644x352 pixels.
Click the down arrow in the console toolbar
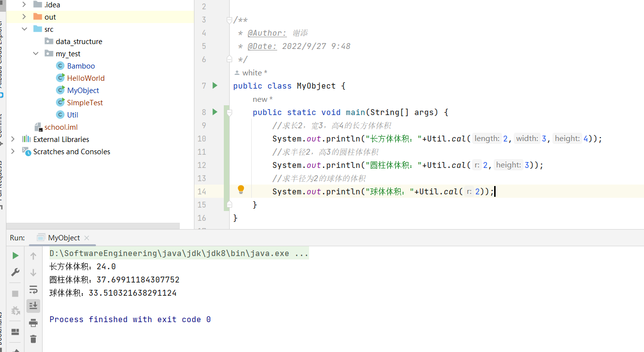click(33, 272)
